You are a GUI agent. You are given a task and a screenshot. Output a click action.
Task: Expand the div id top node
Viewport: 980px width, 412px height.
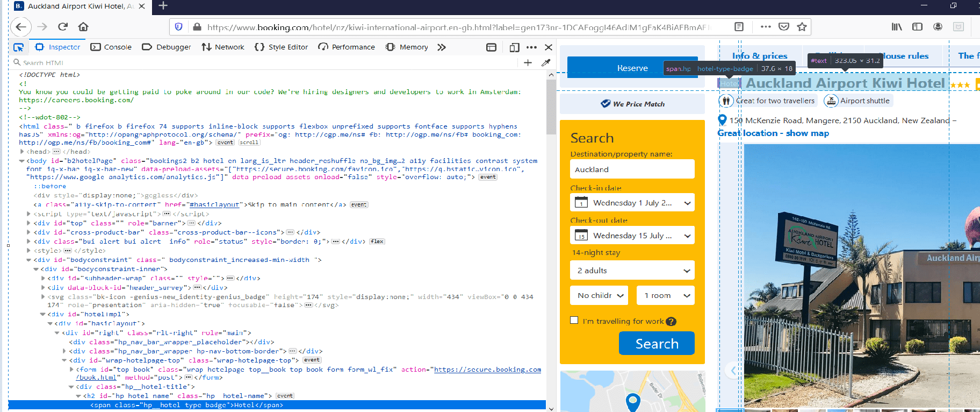[x=29, y=223]
